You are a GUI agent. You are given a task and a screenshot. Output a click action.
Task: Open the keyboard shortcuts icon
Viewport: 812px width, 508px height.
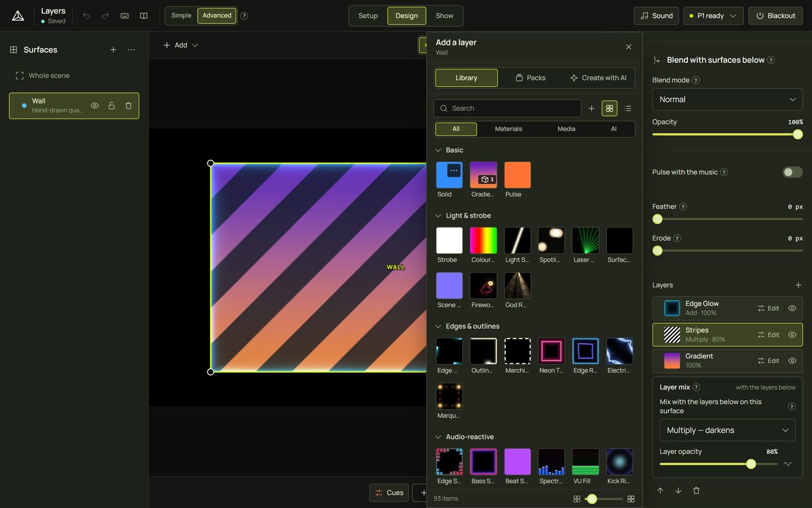tap(125, 16)
